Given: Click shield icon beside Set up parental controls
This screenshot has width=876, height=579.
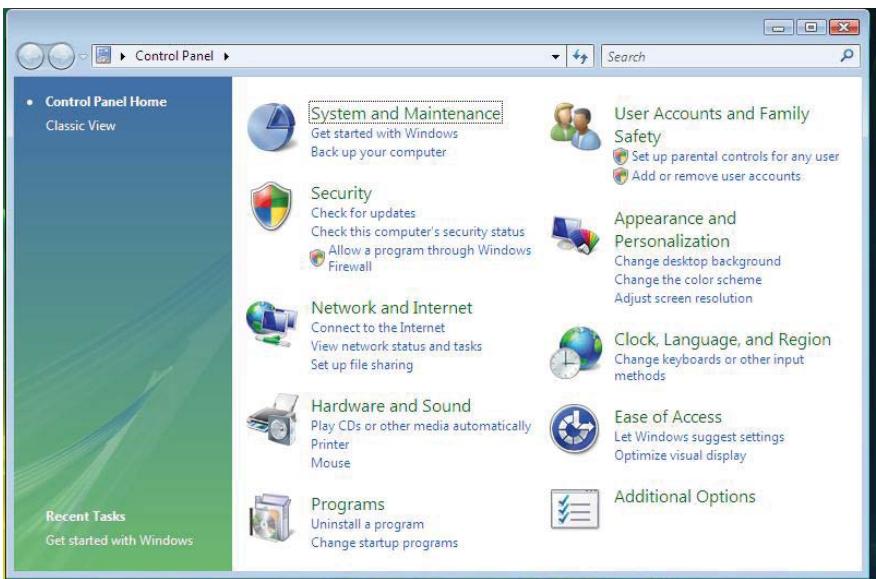Looking at the screenshot, I should [x=620, y=156].
